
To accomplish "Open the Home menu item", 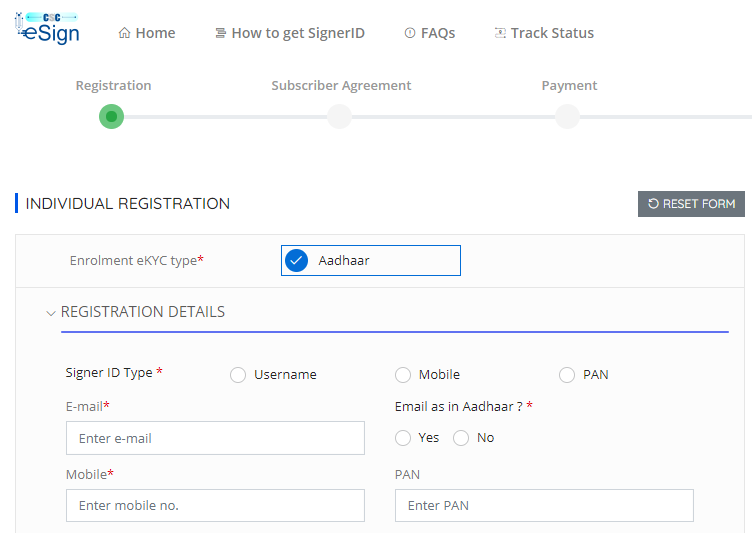I will click(147, 33).
